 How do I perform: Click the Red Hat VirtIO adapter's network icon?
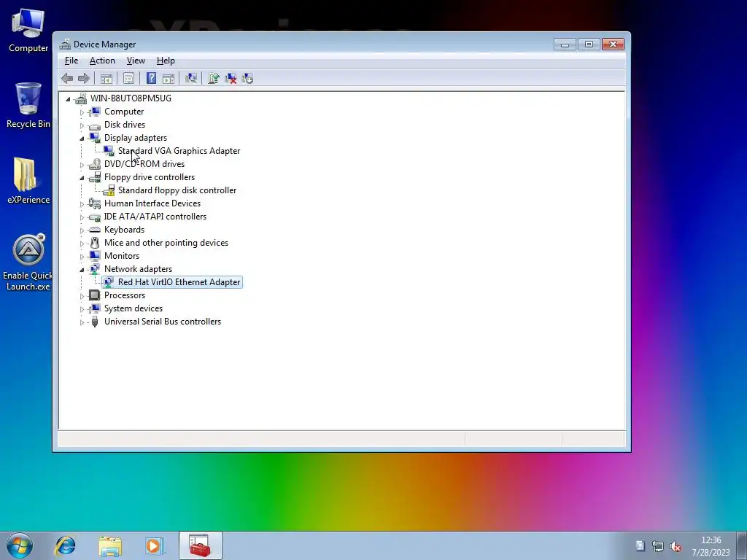(109, 282)
